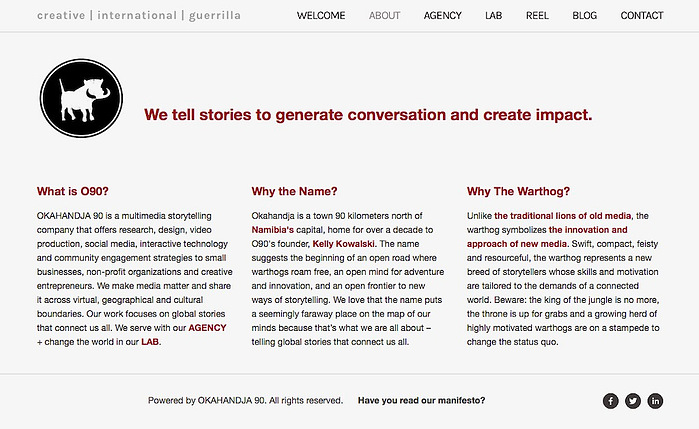Viewport: 699px width, 429px height.
Task: Select the ABOUT navigation item
Action: click(384, 16)
